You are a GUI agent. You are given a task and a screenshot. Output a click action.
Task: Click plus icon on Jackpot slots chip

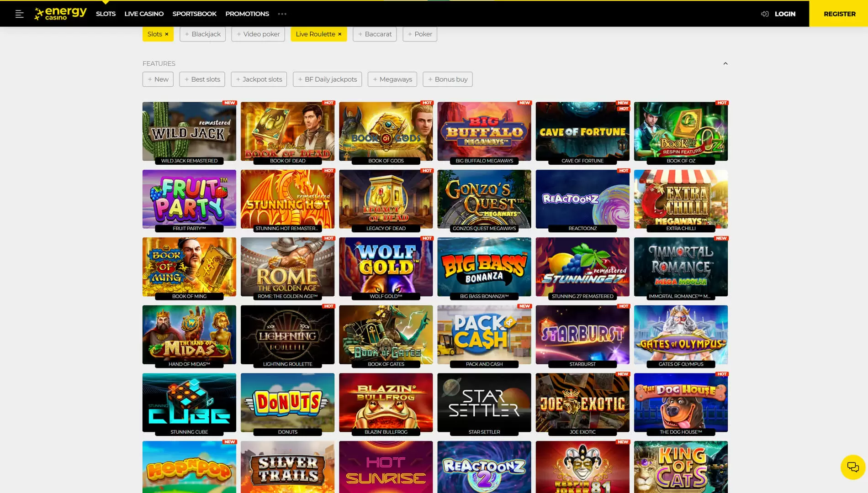point(238,79)
